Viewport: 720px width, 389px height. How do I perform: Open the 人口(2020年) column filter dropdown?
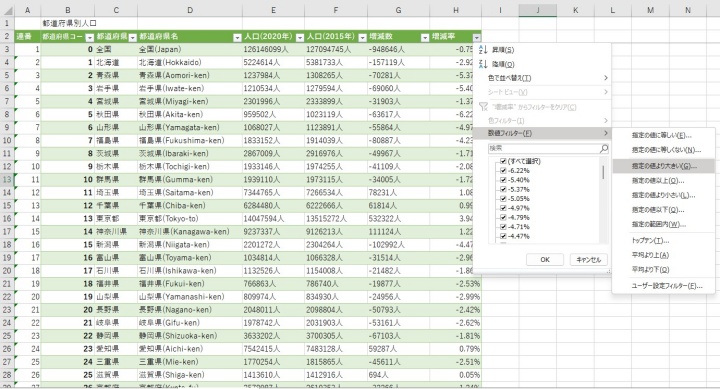click(300, 38)
